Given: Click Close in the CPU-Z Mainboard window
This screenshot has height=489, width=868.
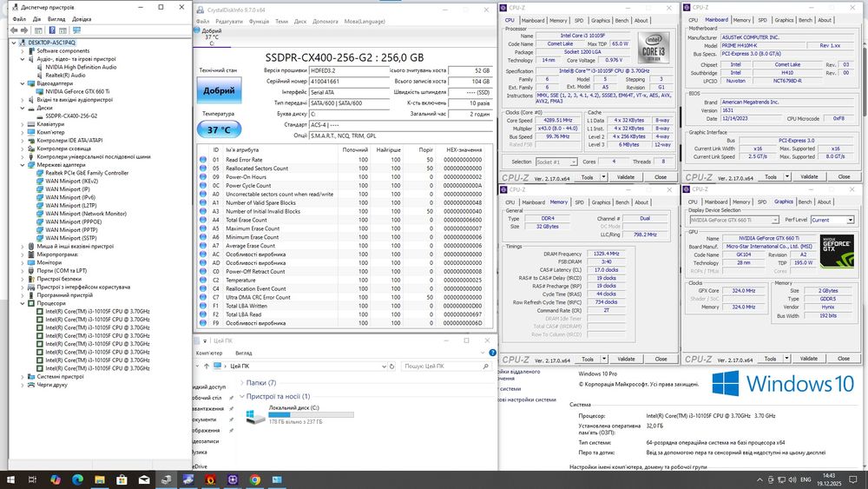Looking at the screenshot, I should (844, 176).
